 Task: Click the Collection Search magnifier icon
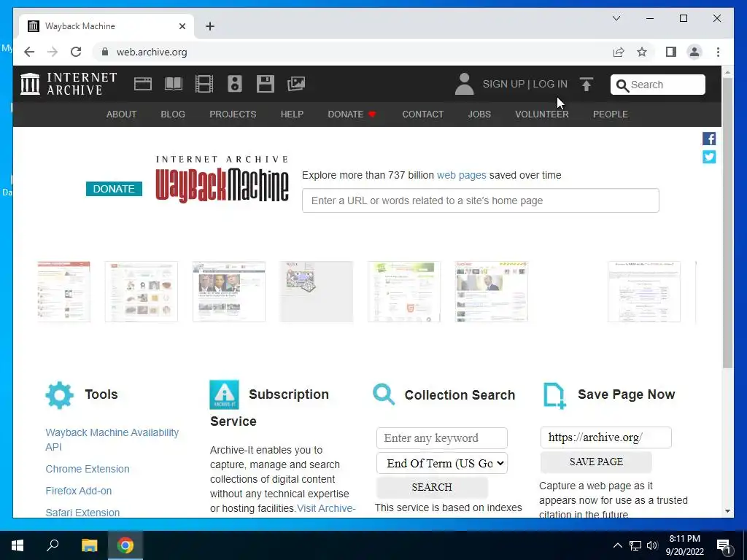click(384, 394)
